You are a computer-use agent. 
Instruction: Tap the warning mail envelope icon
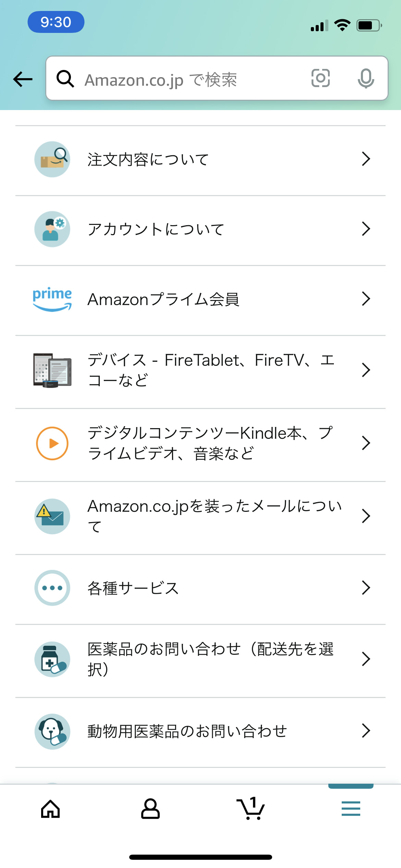click(x=52, y=516)
